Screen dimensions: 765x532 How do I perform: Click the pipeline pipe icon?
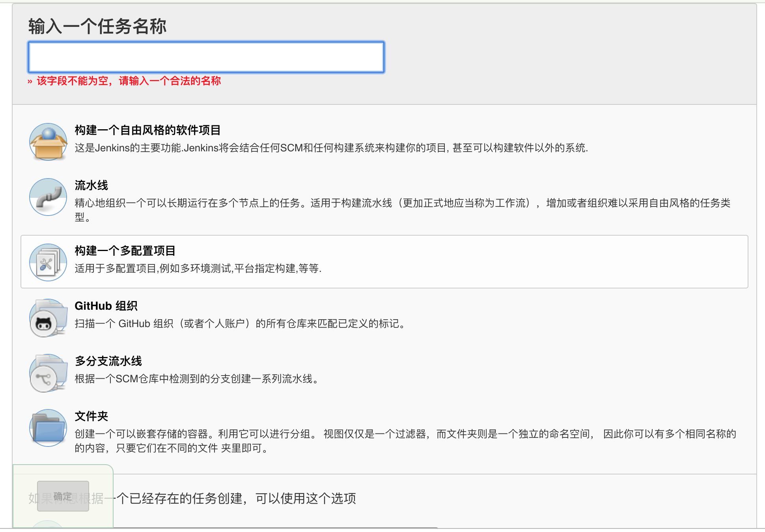(x=48, y=197)
